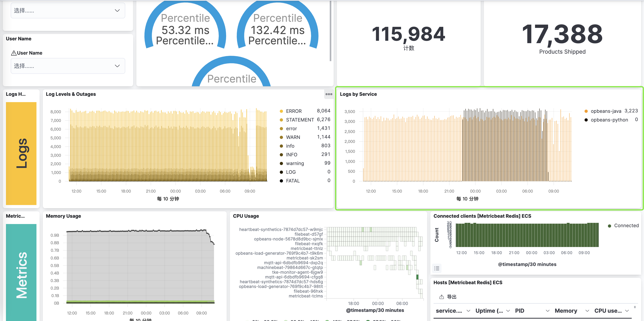Click the export icon in Hosts table
The width and height of the screenshot is (644, 321).
point(441,297)
